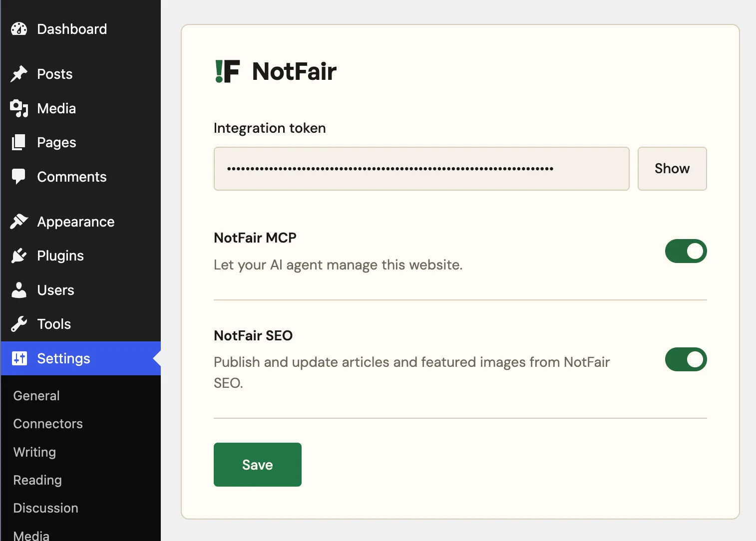The height and width of the screenshot is (541, 756).
Task: Click the Users person icon
Action: click(19, 290)
